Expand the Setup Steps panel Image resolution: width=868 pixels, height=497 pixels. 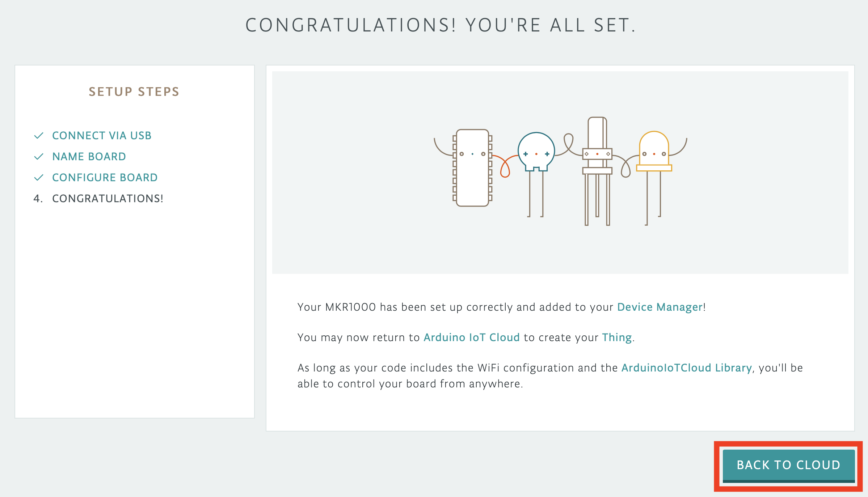coord(134,92)
